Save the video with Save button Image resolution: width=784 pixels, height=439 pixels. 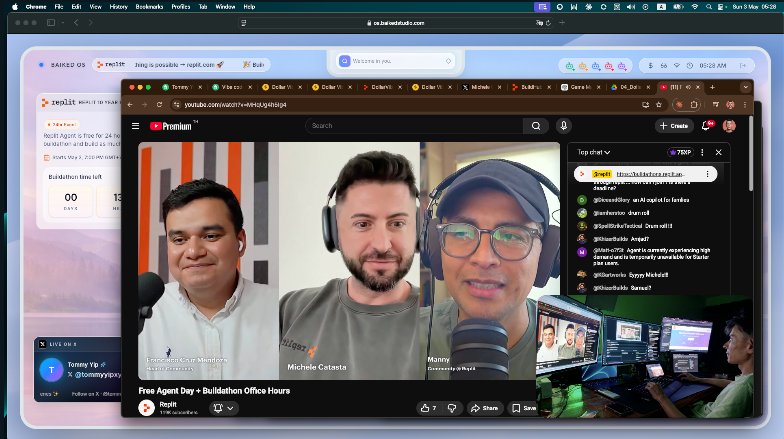point(524,408)
